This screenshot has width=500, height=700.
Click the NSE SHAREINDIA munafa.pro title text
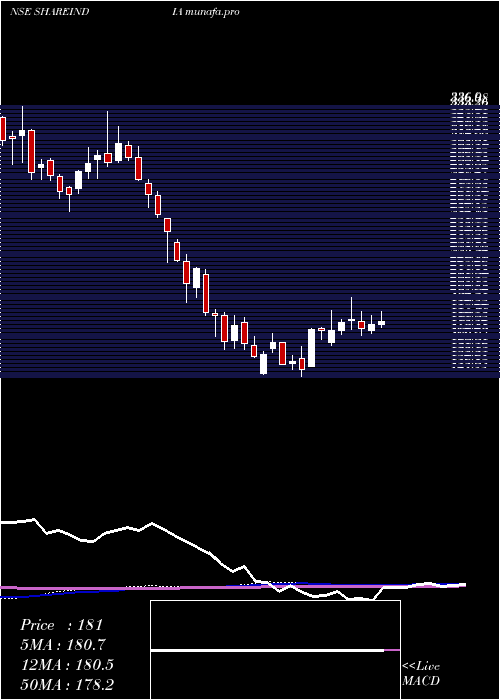click(x=125, y=12)
